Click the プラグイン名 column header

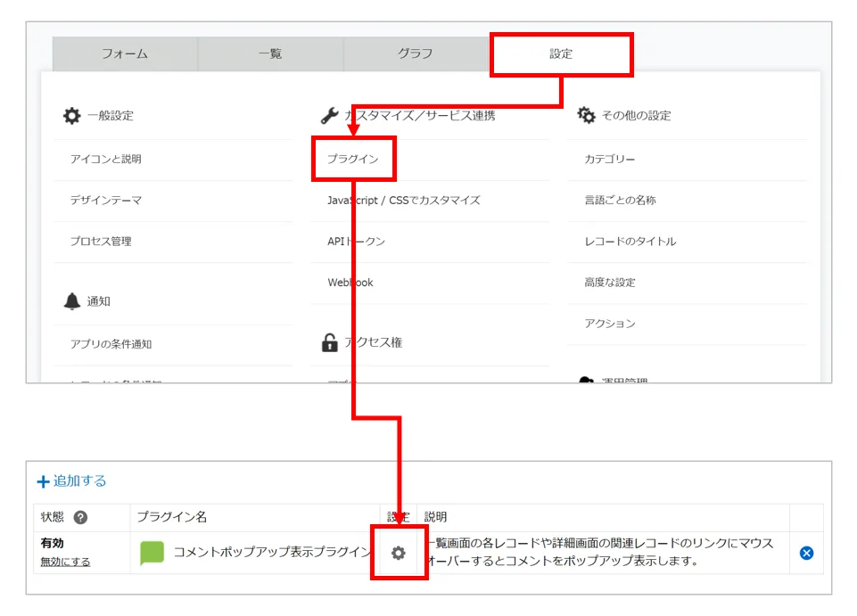pyautogui.click(x=171, y=516)
